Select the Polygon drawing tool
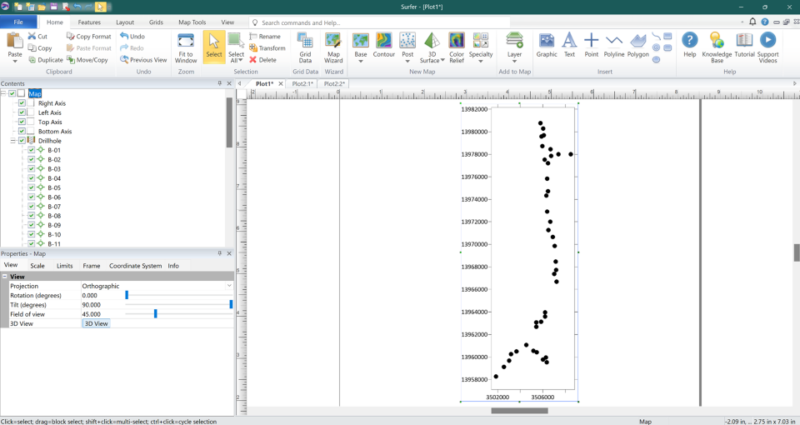 pyautogui.click(x=638, y=45)
